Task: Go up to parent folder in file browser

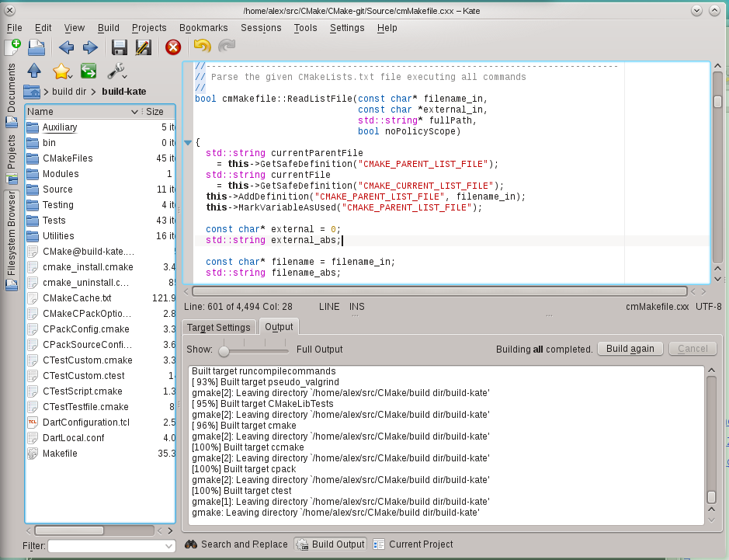Action: pyautogui.click(x=34, y=71)
